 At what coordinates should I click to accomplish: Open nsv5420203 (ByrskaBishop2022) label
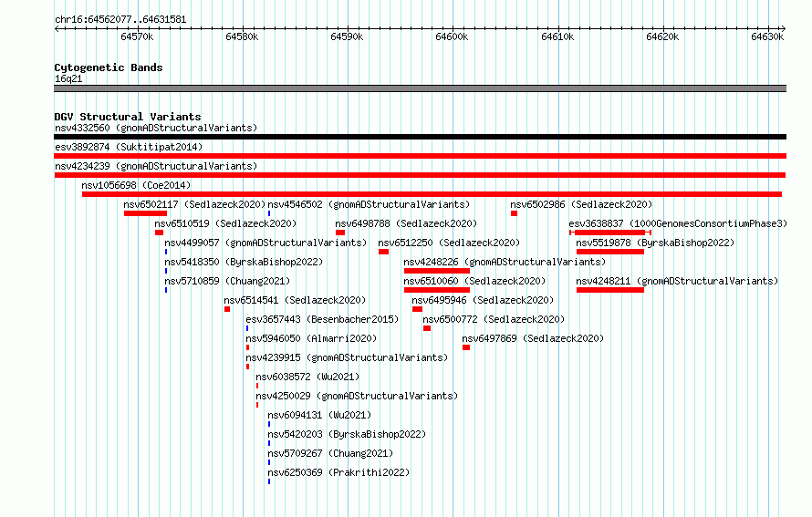tap(347, 434)
